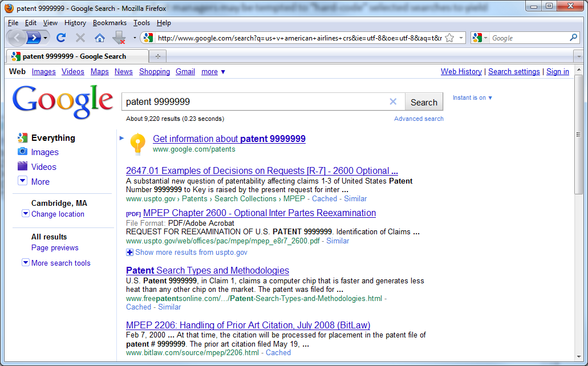Switch to Maps in the top bar
Image resolution: width=588 pixels, height=366 pixels.
tap(99, 72)
